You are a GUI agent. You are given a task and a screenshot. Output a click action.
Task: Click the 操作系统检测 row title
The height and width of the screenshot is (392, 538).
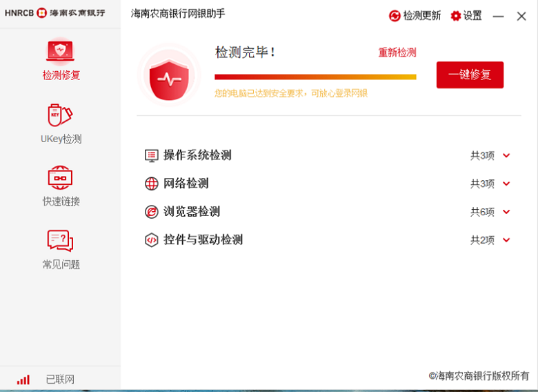197,155
